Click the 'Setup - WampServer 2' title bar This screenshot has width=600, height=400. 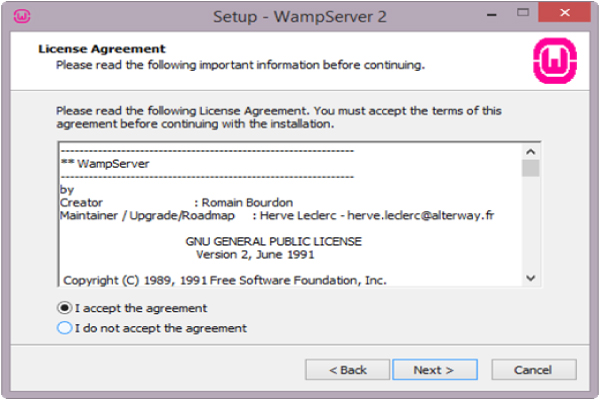pyautogui.click(x=300, y=17)
